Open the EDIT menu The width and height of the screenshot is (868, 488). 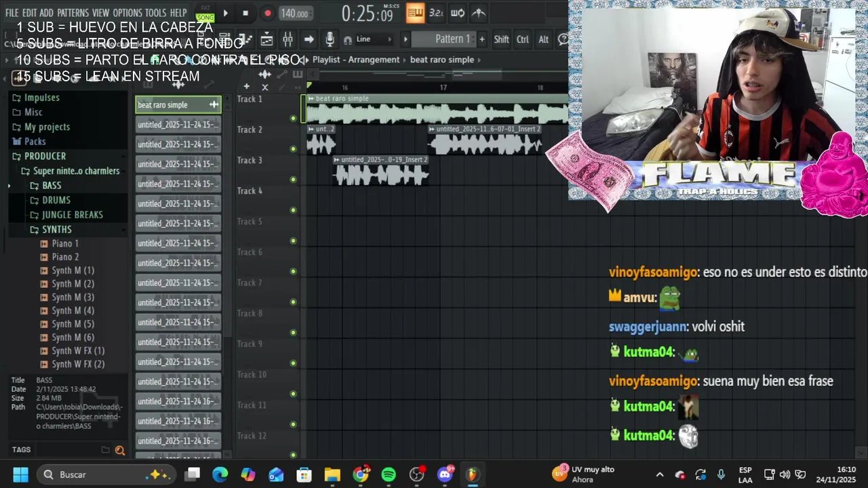29,13
